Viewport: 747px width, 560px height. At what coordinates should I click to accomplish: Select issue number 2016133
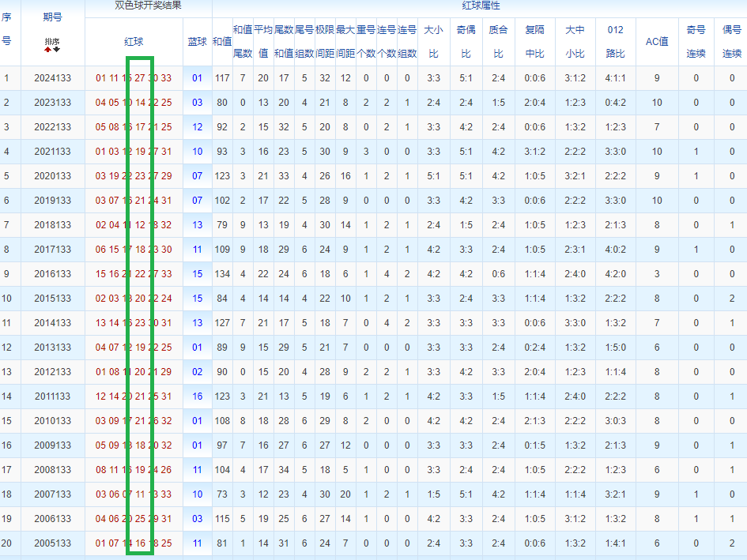tap(52, 274)
